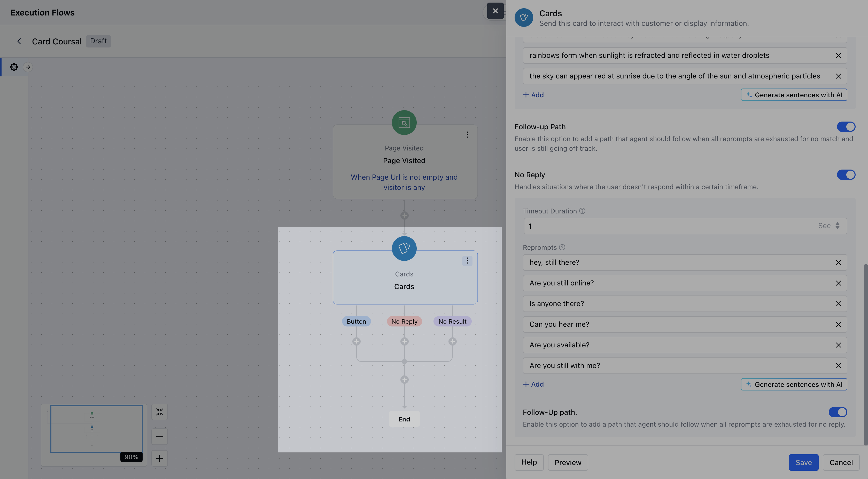Click Generate sentences with AI under Reprompts

[x=794, y=384]
